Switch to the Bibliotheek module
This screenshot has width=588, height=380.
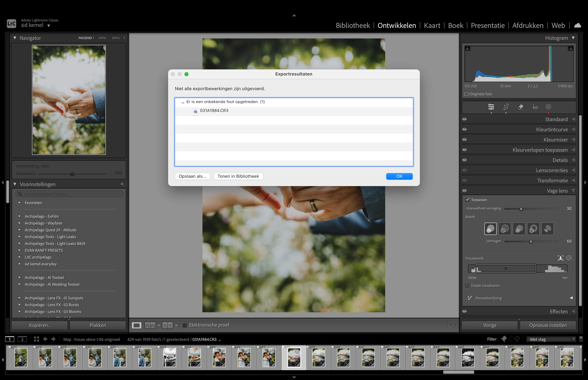353,25
